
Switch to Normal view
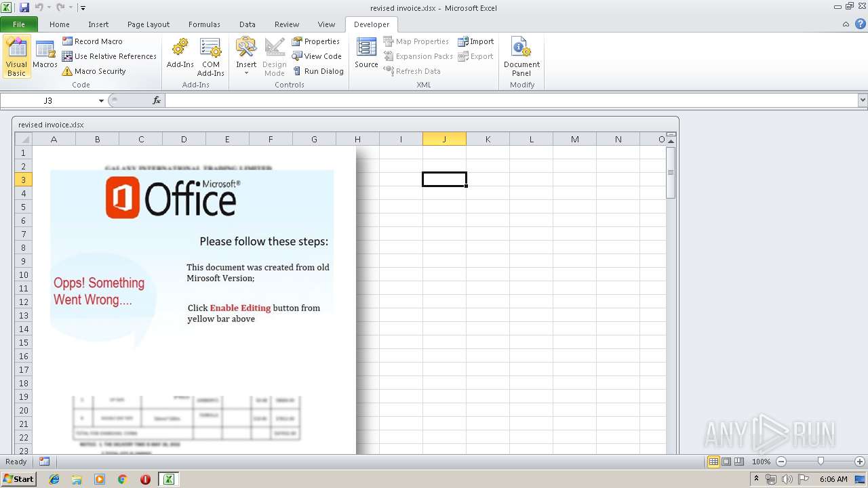point(713,462)
